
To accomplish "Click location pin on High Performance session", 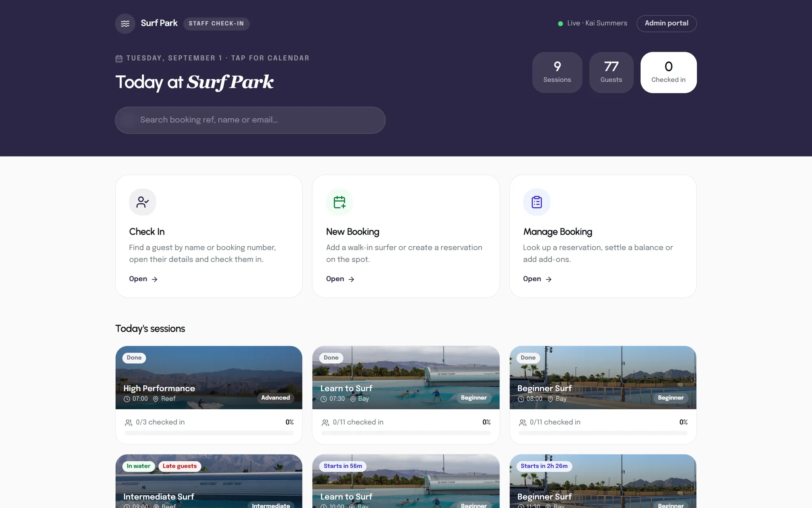I will click(155, 399).
